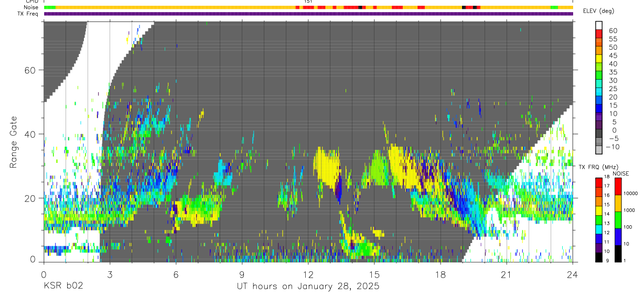
Task: Click the '-10' value on the ELEV scale
Action: point(613,147)
